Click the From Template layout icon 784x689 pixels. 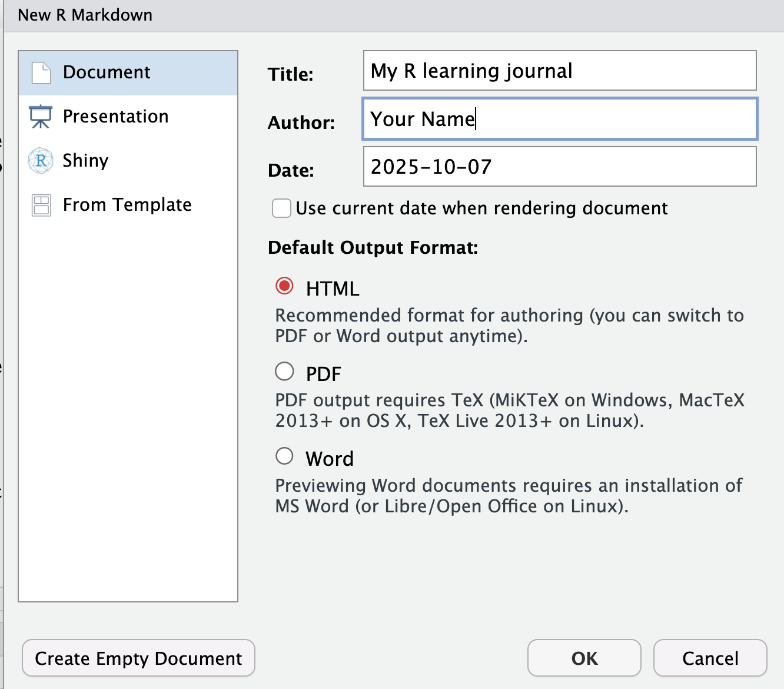[41, 205]
